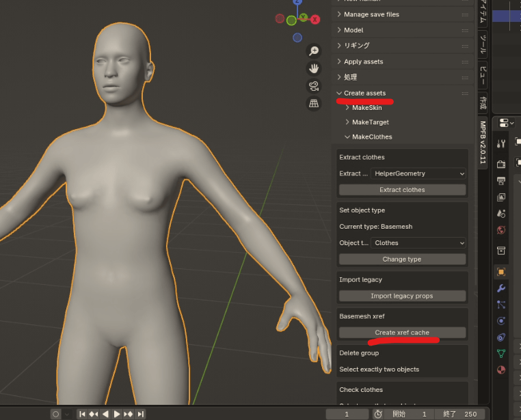Screen dimensions: 521x420
Task: Open the orange Object properties tab
Action: click(501, 271)
